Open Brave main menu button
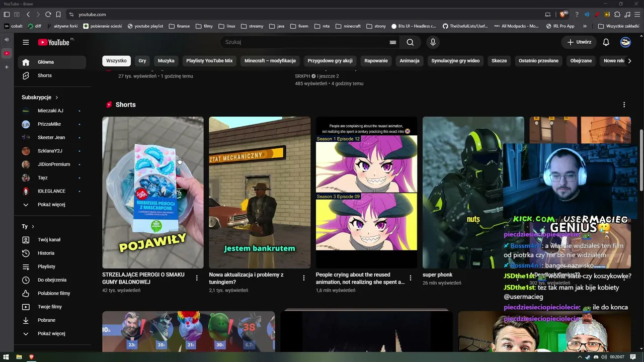The height and width of the screenshot is (362, 644). tap(637, 15)
